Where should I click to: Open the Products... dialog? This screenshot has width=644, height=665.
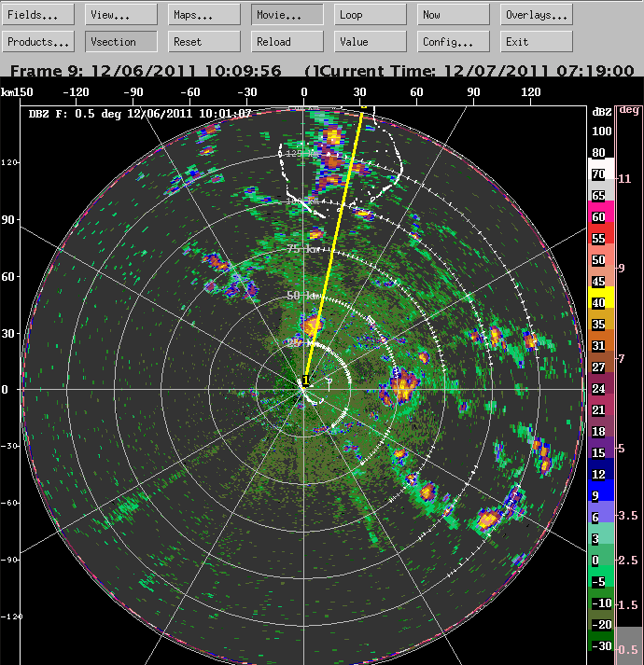click(38, 42)
